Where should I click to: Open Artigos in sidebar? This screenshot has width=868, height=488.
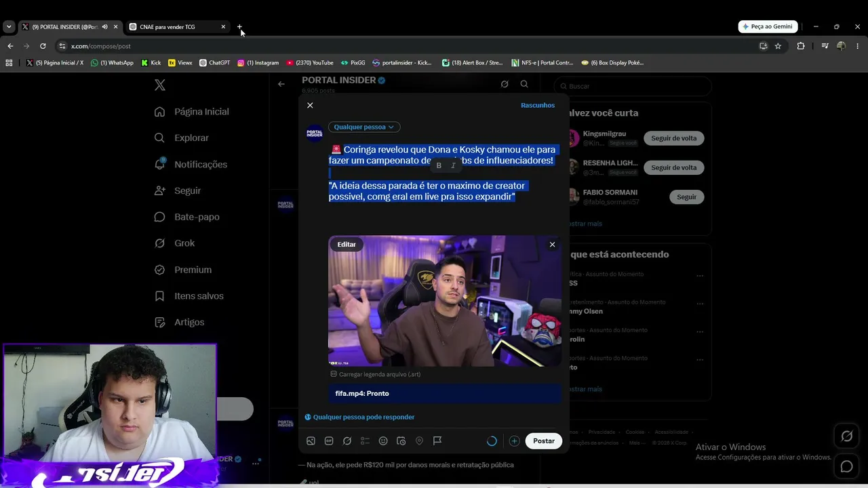pos(179,323)
